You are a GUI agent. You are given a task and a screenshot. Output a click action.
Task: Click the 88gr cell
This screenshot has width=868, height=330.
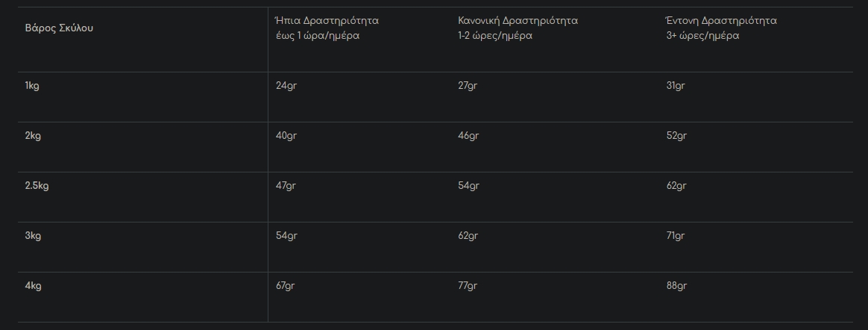click(676, 285)
